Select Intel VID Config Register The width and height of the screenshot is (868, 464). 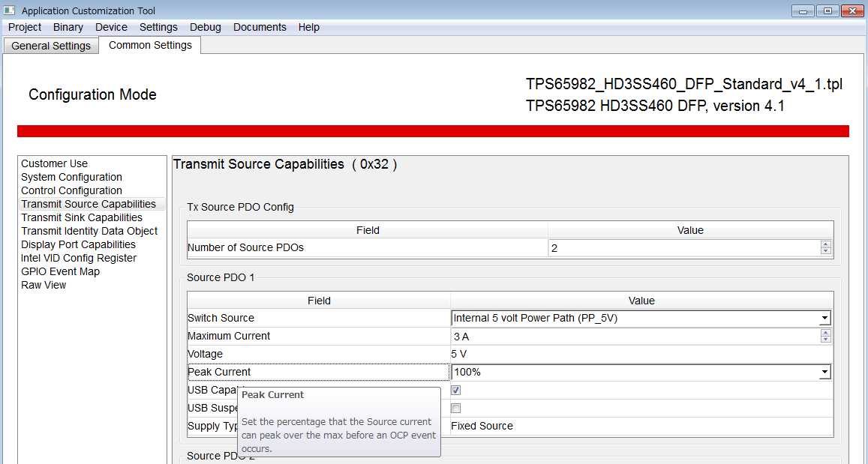[x=79, y=259]
